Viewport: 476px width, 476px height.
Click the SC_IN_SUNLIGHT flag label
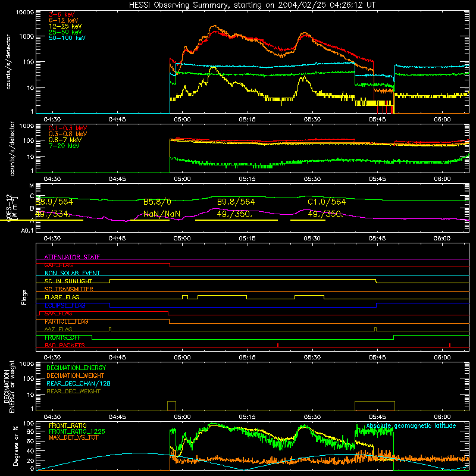tap(68, 281)
